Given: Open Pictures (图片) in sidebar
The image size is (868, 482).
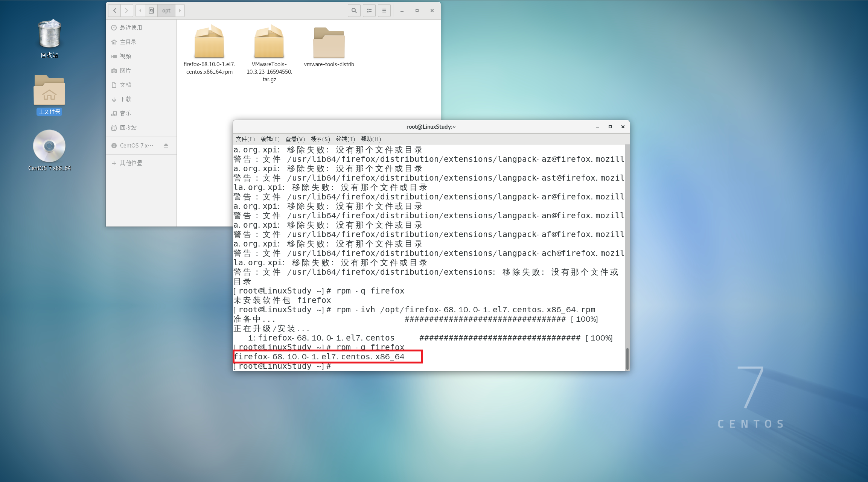Looking at the screenshot, I should click(x=141, y=70).
